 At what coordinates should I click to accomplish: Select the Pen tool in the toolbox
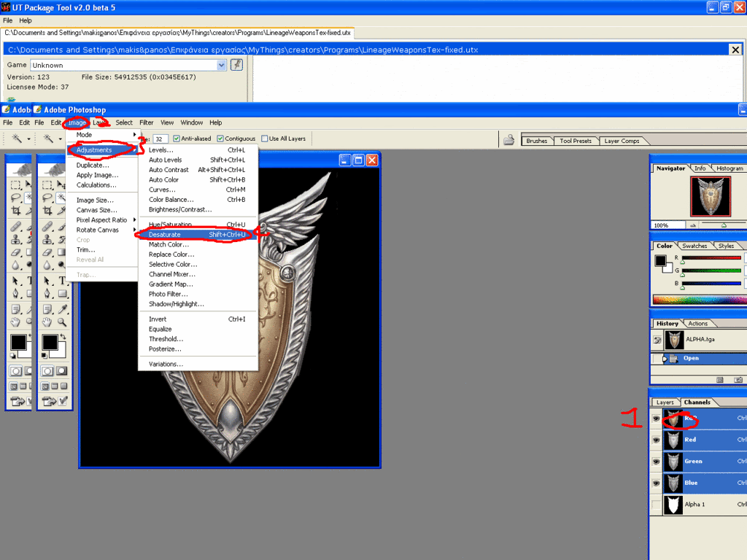(x=47, y=293)
